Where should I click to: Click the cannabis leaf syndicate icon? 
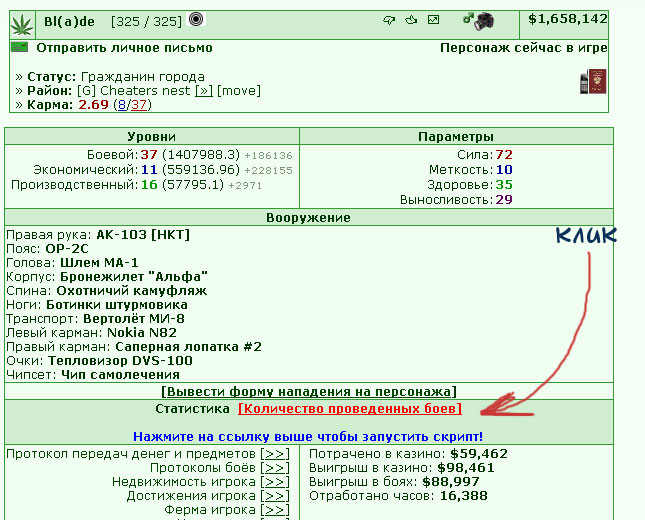coord(22,25)
